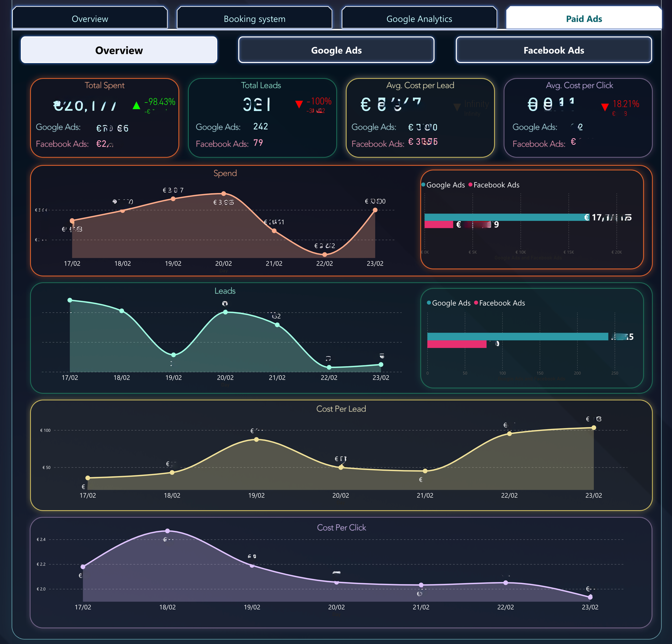Click the pink Facebook Ads bar in Leads bar chart
The height and width of the screenshot is (644, 672).
pyautogui.click(x=457, y=344)
